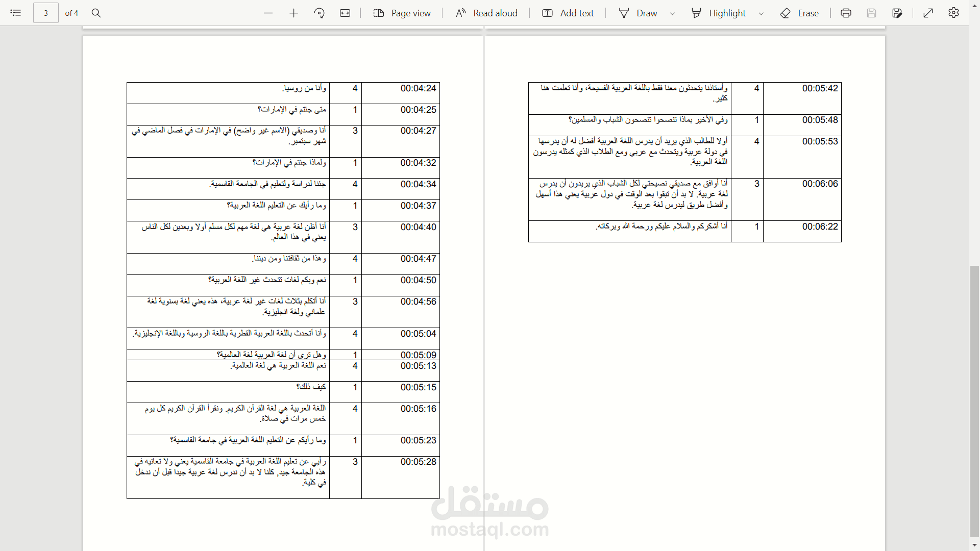Toggle the Highlight tool

[x=719, y=13]
